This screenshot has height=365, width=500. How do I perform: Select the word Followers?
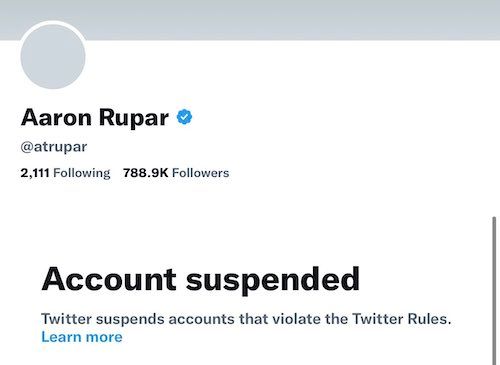pos(201,173)
